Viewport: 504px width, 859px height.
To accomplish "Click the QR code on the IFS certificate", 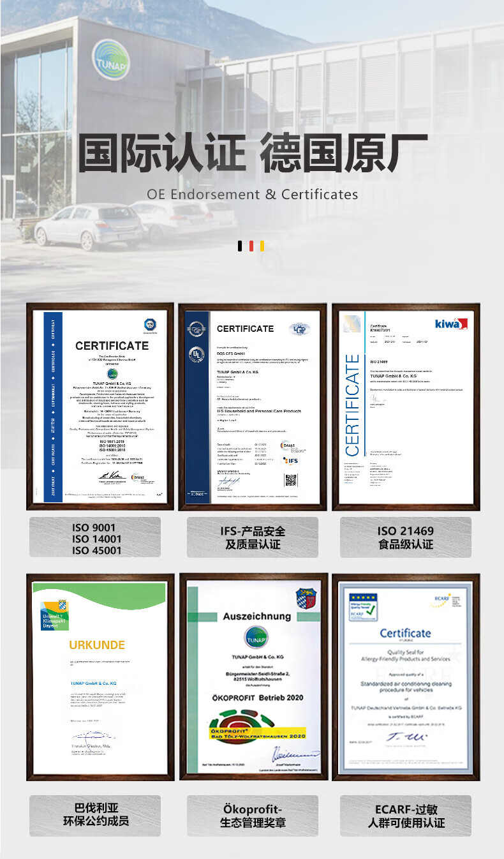I will pyautogui.click(x=290, y=480).
